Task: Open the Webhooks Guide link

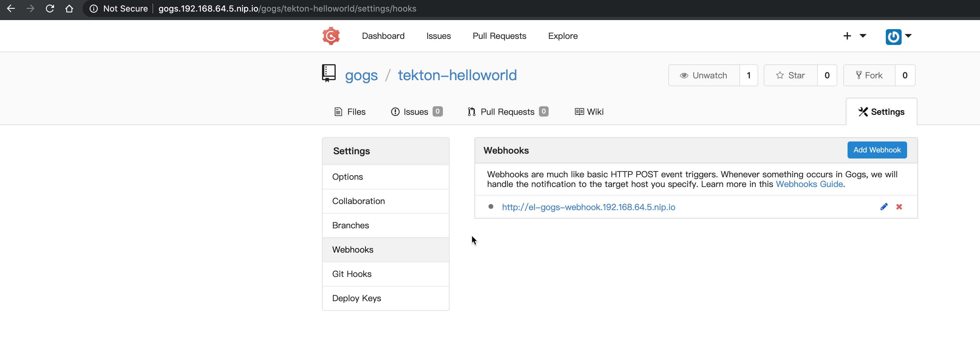Action: click(x=809, y=184)
